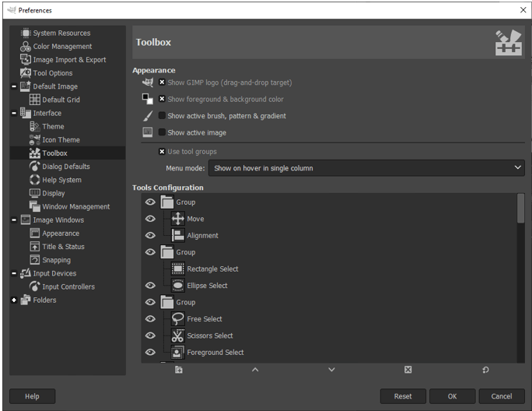Create a new tool group icon
This screenshot has width=532, height=411.
179,370
